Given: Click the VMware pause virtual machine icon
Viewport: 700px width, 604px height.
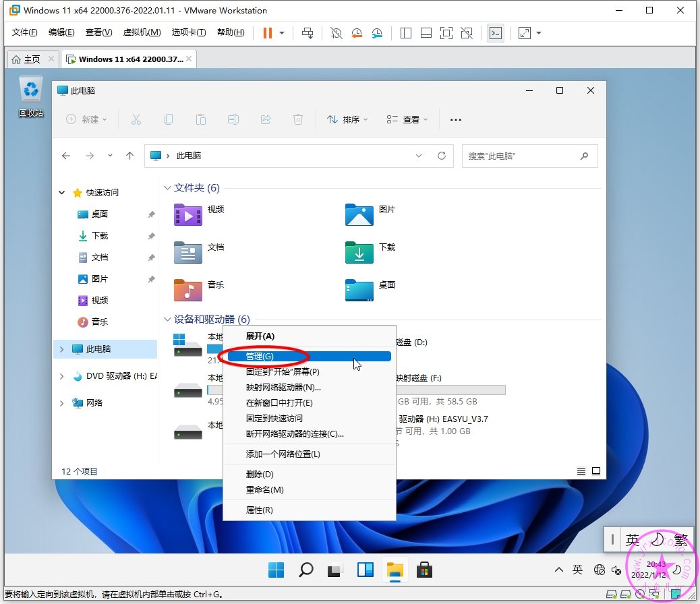Looking at the screenshot, I should 268,33.
